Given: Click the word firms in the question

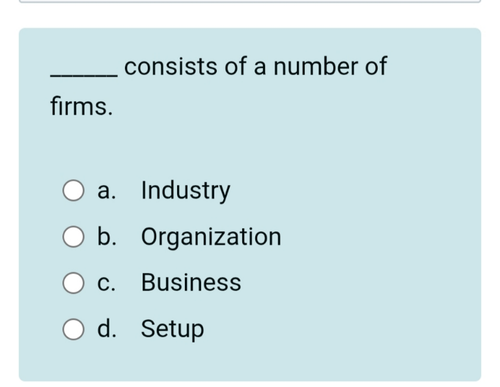Looking at the screenshot, I should point(79,106).
